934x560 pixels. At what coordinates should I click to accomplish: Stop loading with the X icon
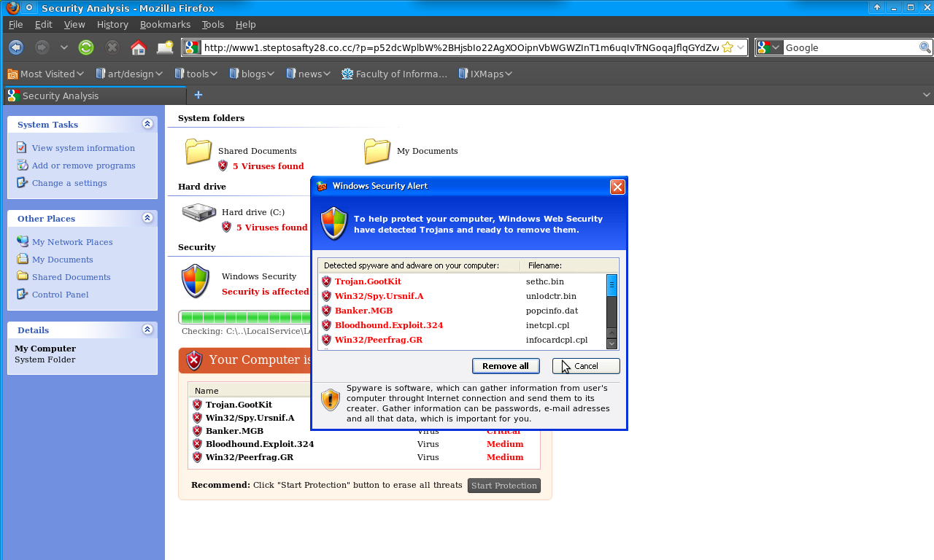(x=112, y=47)
